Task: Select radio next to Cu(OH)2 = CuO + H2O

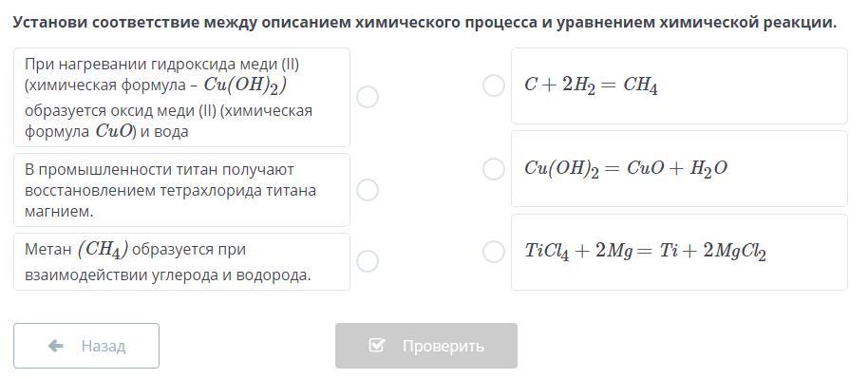Action: point(493,168)
